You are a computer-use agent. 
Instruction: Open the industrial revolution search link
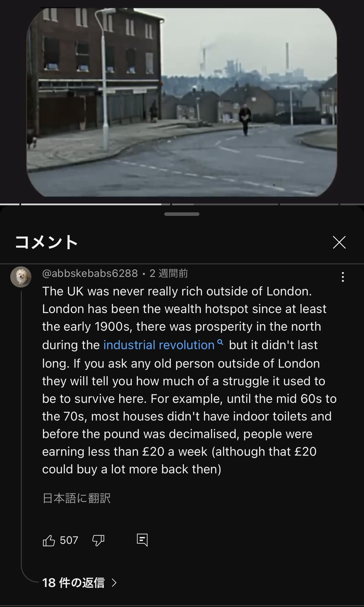coord(159,345)
